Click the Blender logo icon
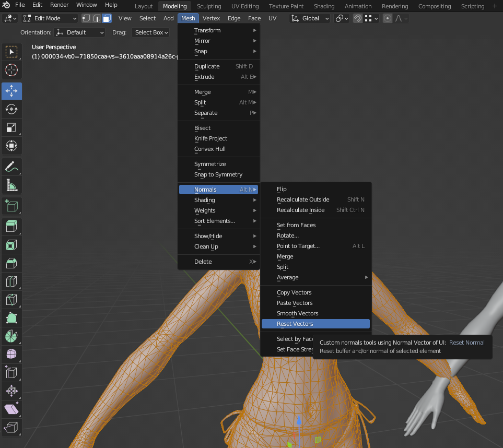This screenshot has height=448, width=503. pyautogui.click(x=6, y=5)
